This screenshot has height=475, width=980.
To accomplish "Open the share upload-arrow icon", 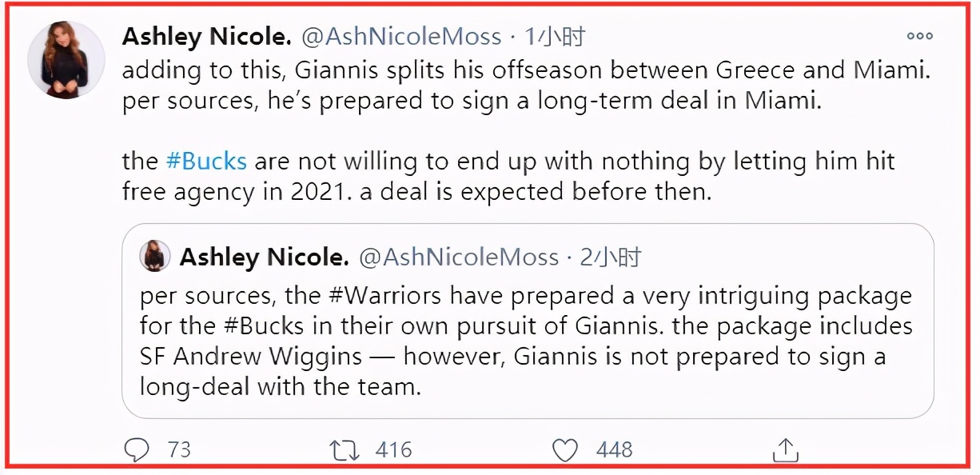I will click(x=785, y=449).
